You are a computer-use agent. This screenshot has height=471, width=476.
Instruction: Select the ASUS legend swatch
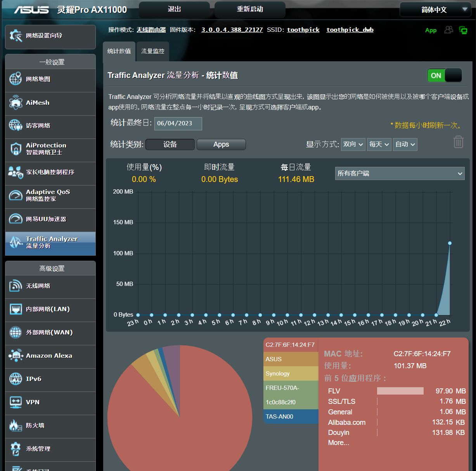291,359
